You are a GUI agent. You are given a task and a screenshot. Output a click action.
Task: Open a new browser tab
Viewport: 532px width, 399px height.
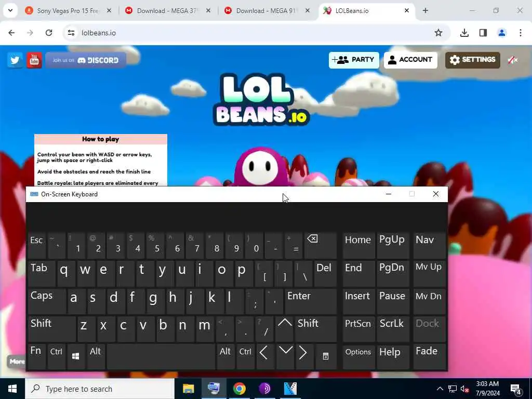[425, 11]
